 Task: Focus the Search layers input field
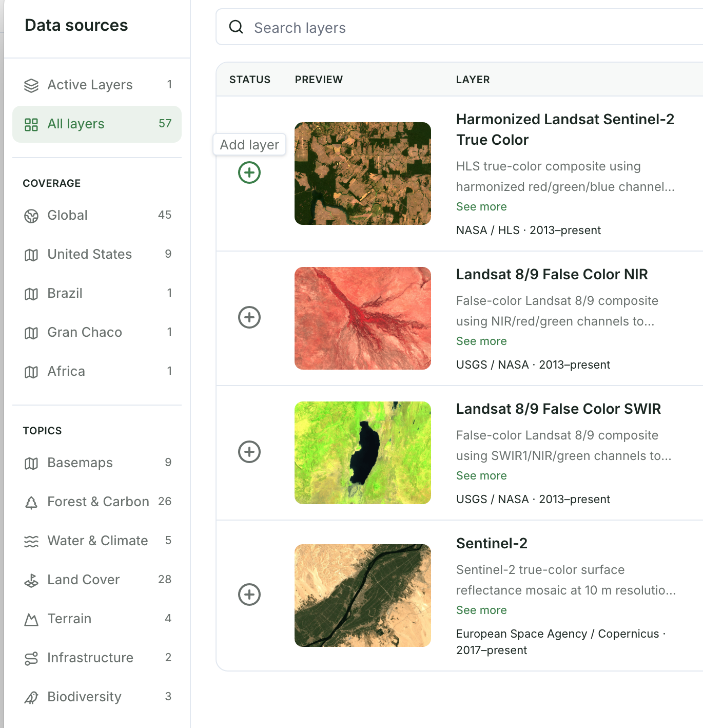point(459,27)
